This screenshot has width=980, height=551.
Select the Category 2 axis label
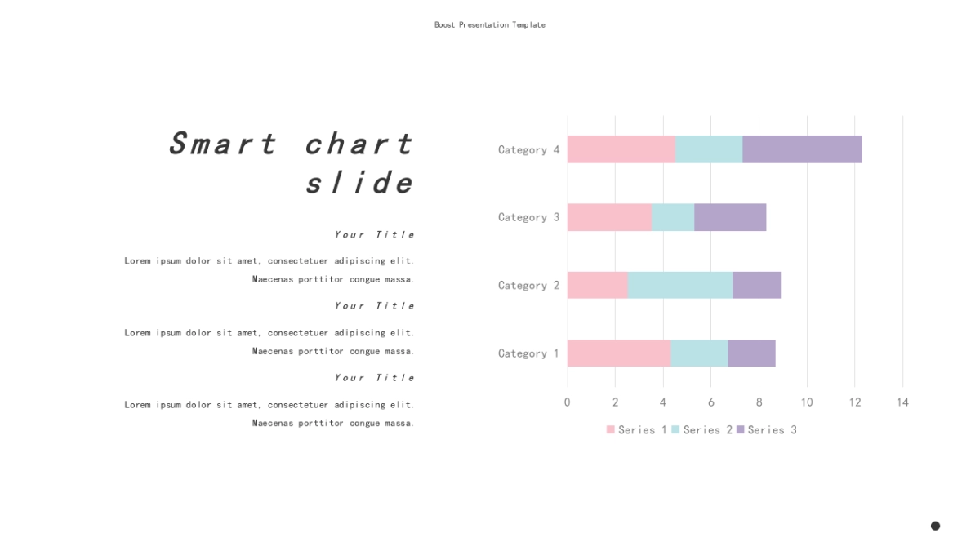529,286
